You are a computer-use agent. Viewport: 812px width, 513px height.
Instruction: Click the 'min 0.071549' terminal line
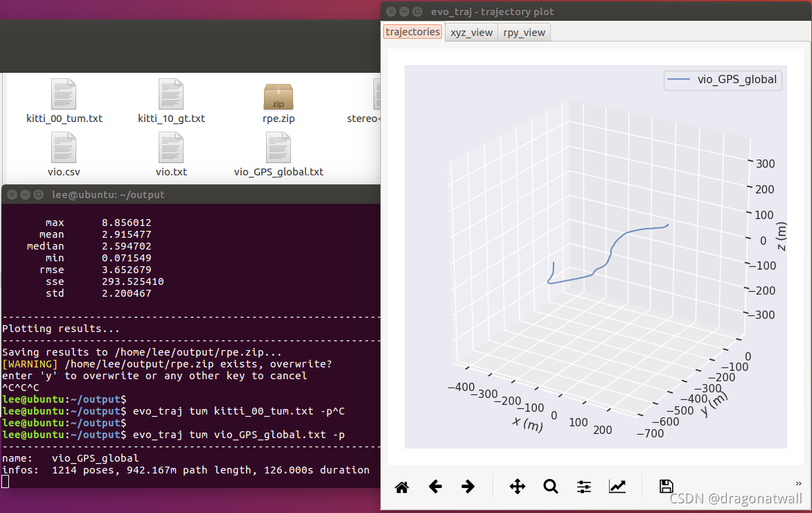pyautogui.click(x=98, y=258)
